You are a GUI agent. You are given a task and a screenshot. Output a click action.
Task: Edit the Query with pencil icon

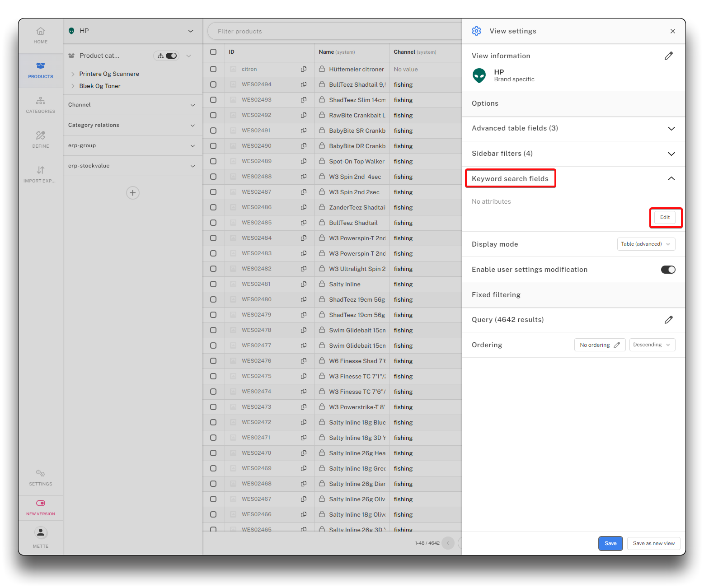tap(668, 320)
